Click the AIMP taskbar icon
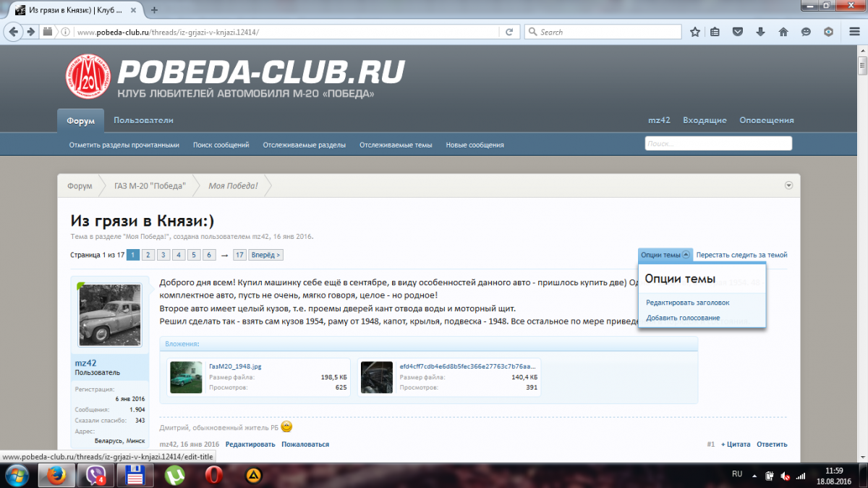 254,475
